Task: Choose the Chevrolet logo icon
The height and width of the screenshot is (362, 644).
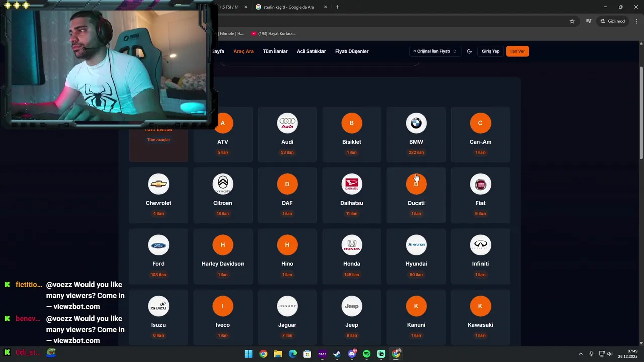Action: pyautogui.click(x=158, y=184)
